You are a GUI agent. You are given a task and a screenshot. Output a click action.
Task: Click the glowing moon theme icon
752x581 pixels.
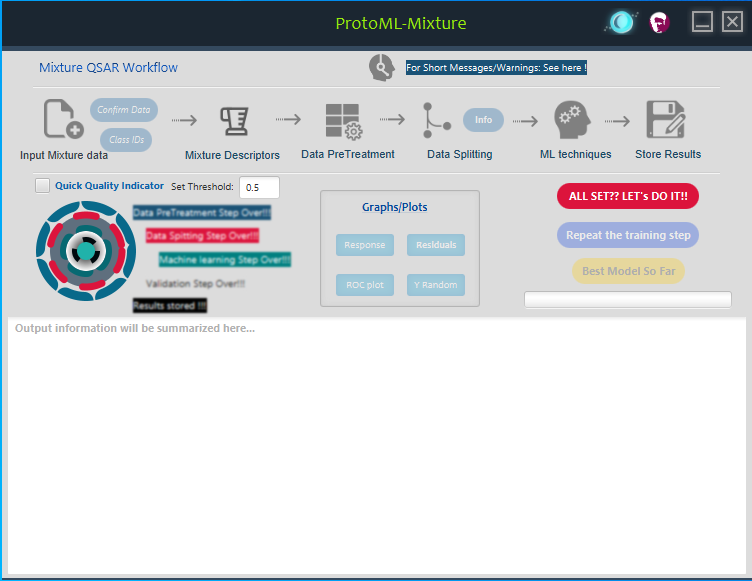621,22
